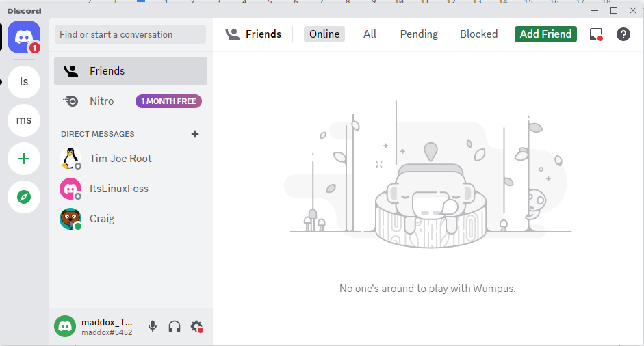This screenshot has width=644, height=346.
Task: Click the DIRECT MESSAGES heading
Action: [98, 134]
